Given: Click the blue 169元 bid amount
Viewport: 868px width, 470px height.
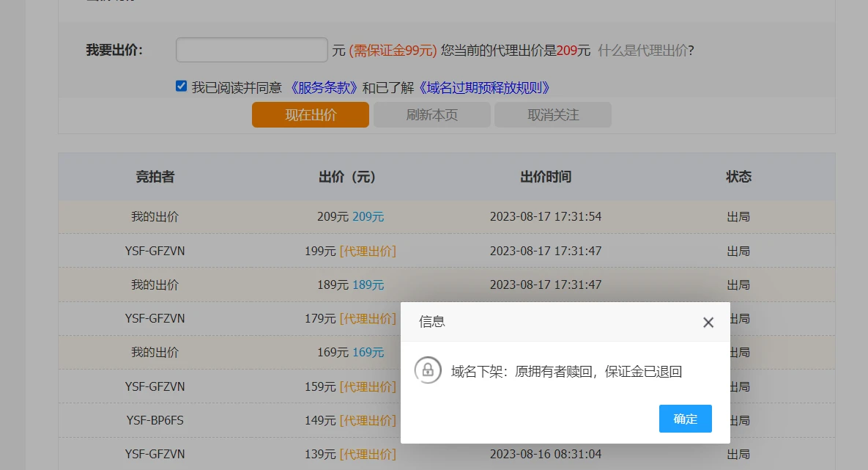Looking at the screenshot, I should (368, 353).
